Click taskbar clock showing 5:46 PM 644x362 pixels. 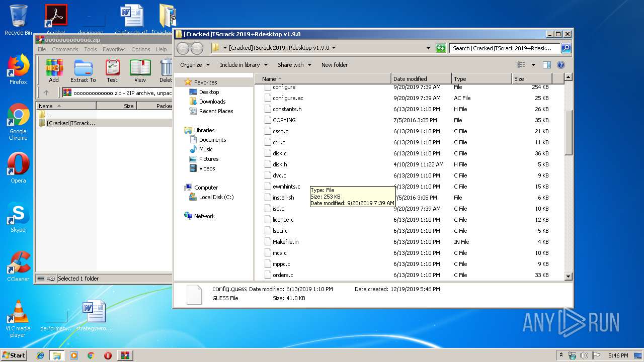618,355
